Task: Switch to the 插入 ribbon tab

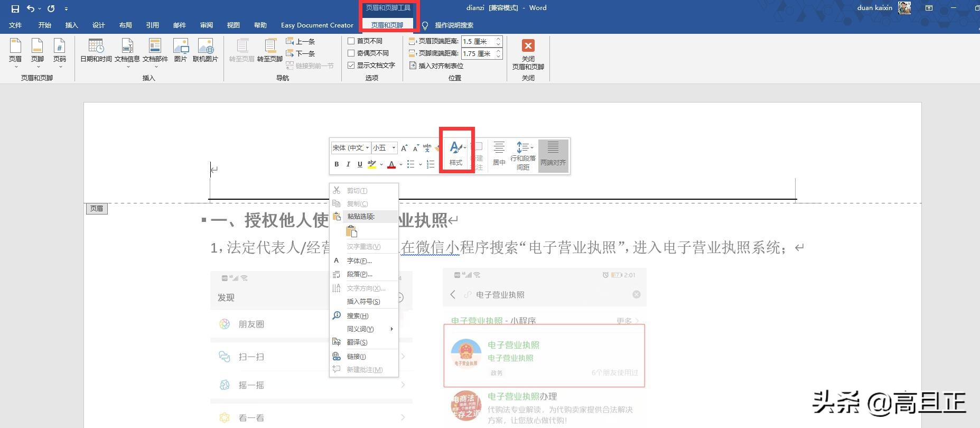Action: [x=71, y=25]
